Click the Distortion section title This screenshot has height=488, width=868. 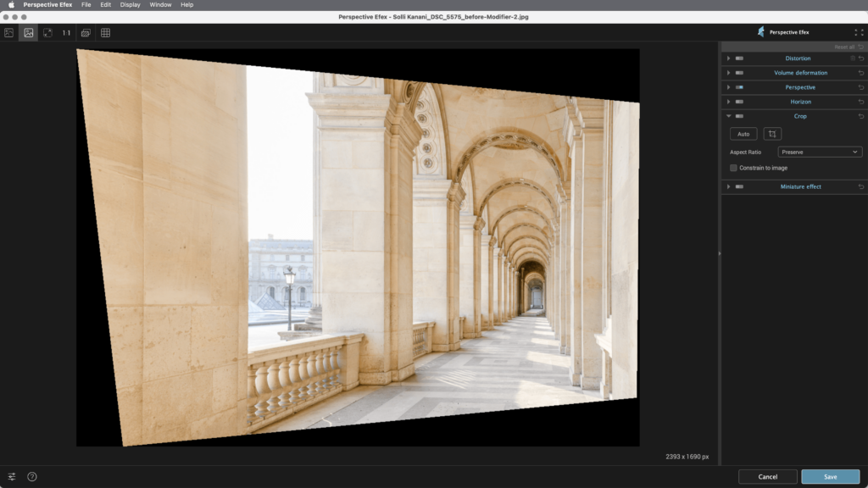click(798, 58)
